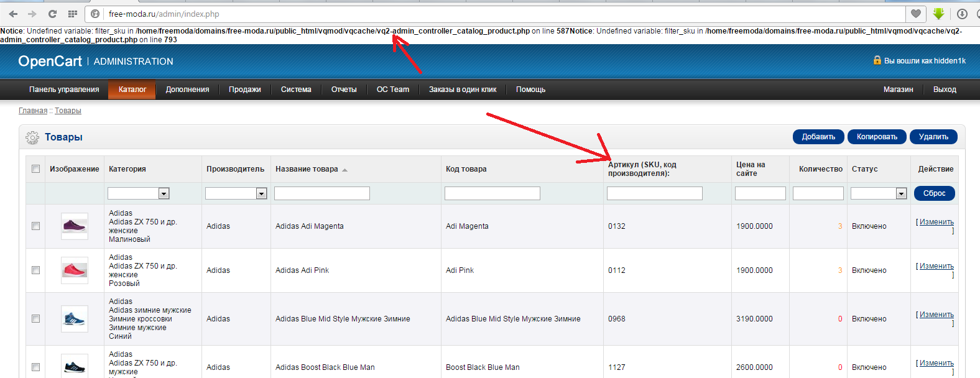
Task: Click the Добавить button
Action: pyautogui.click(x=818, y=137)
